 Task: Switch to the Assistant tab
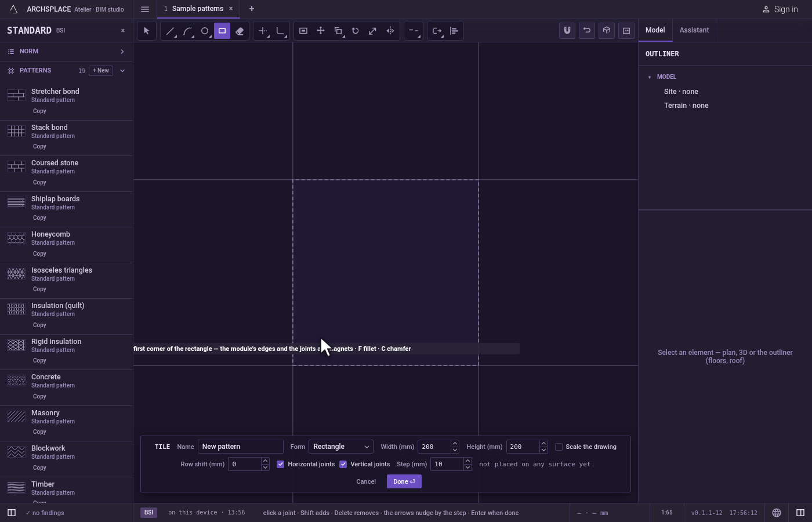point(694,30)
